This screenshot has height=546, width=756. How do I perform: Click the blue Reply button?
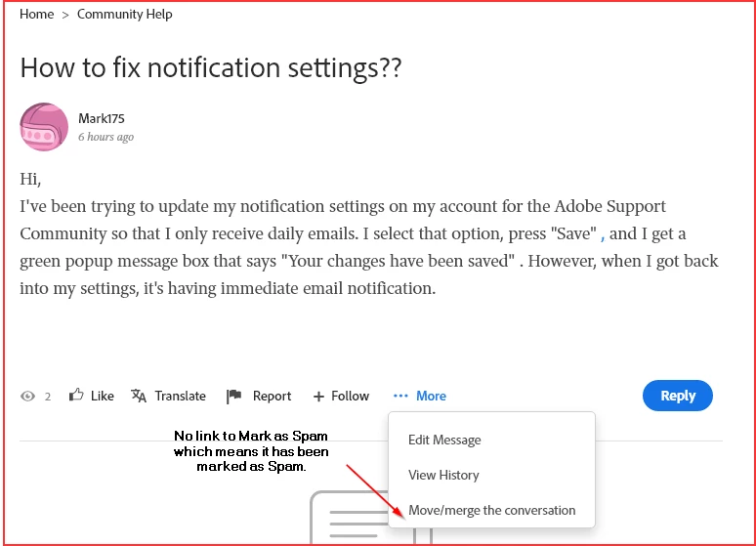pyautogui.click(x=678, y=396)
